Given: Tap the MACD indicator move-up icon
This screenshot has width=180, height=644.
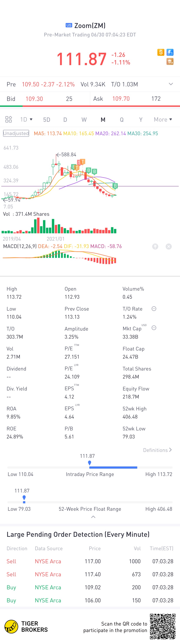Looking at the screenshot, I should 155,247.
